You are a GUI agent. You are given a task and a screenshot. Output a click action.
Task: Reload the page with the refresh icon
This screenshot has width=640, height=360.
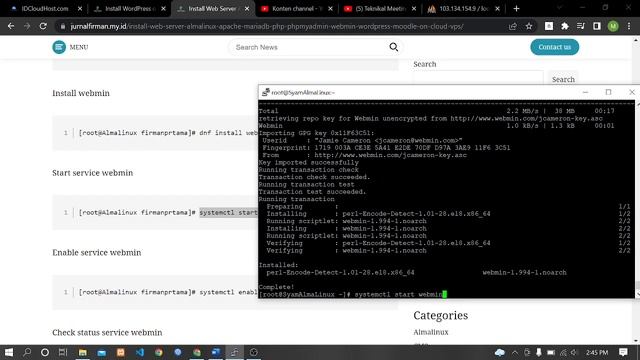point(43,26)
